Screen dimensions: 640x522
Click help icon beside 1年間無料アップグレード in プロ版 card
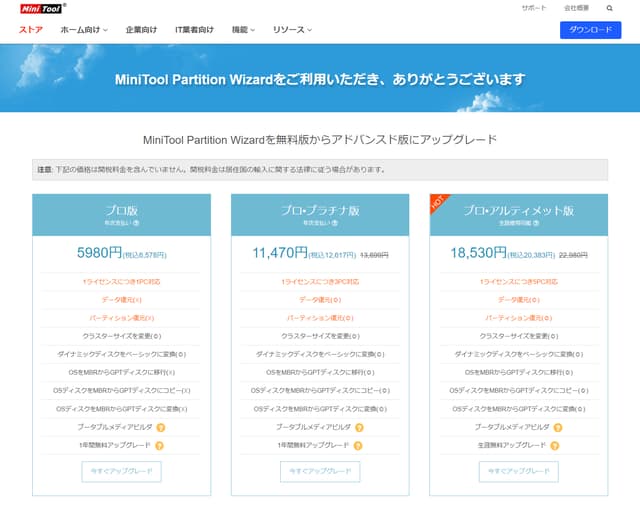coord(160,446)
